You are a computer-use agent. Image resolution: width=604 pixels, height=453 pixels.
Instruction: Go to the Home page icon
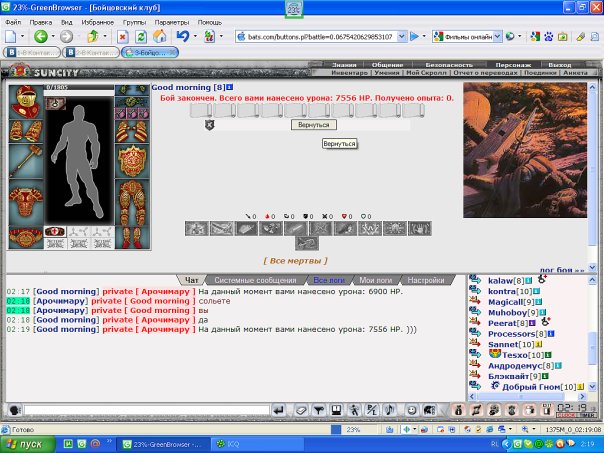pos(159,37)
